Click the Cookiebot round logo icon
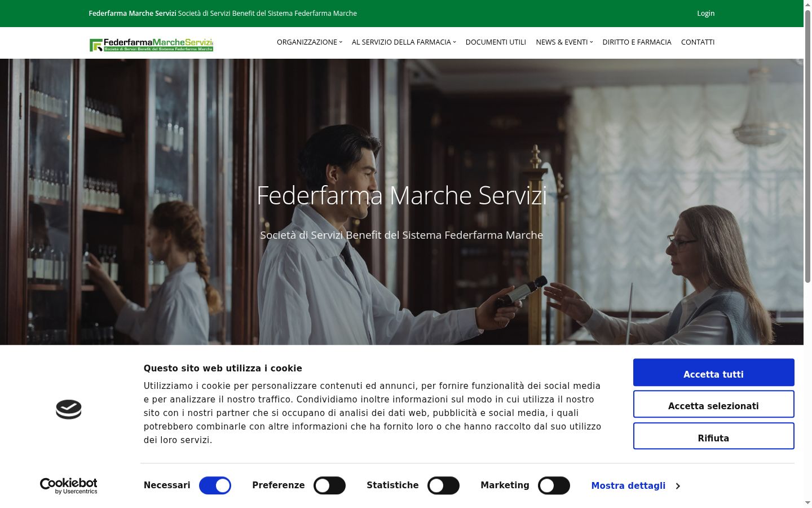The width and height of the screenshot is (812, 508). pyautogui.click(x=69, y=409)
